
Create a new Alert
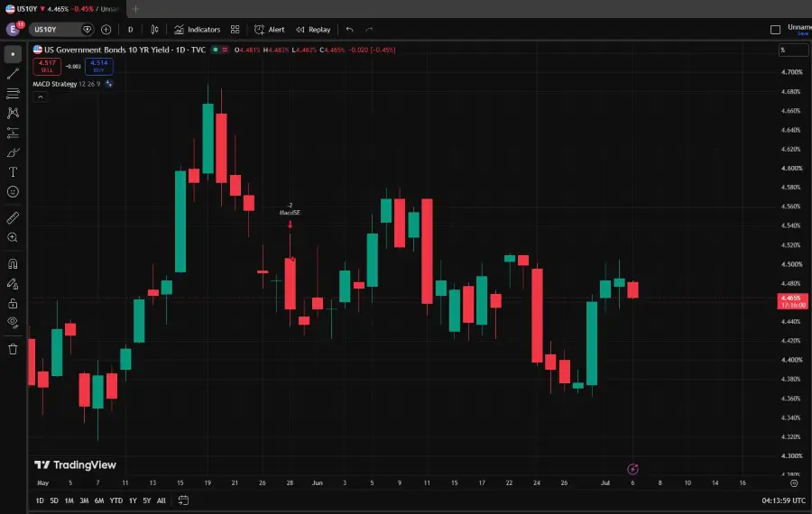(x=270, y=30)
